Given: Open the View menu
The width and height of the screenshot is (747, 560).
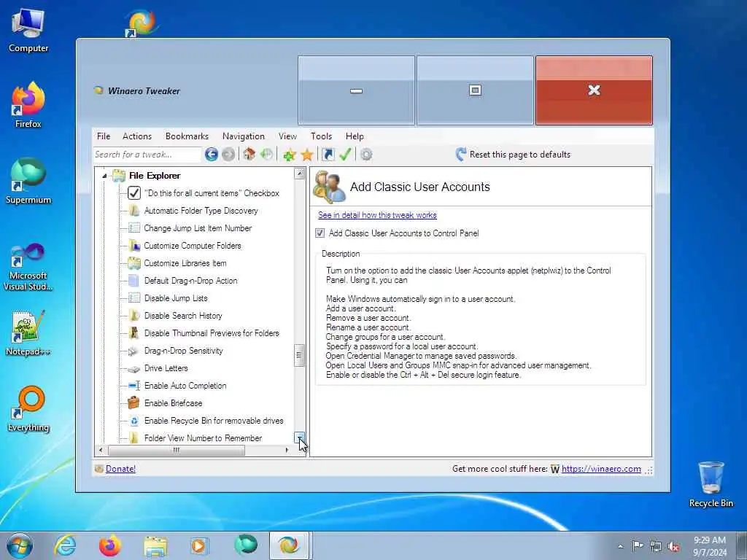Looking at the screenshot, I should point(287,136).
